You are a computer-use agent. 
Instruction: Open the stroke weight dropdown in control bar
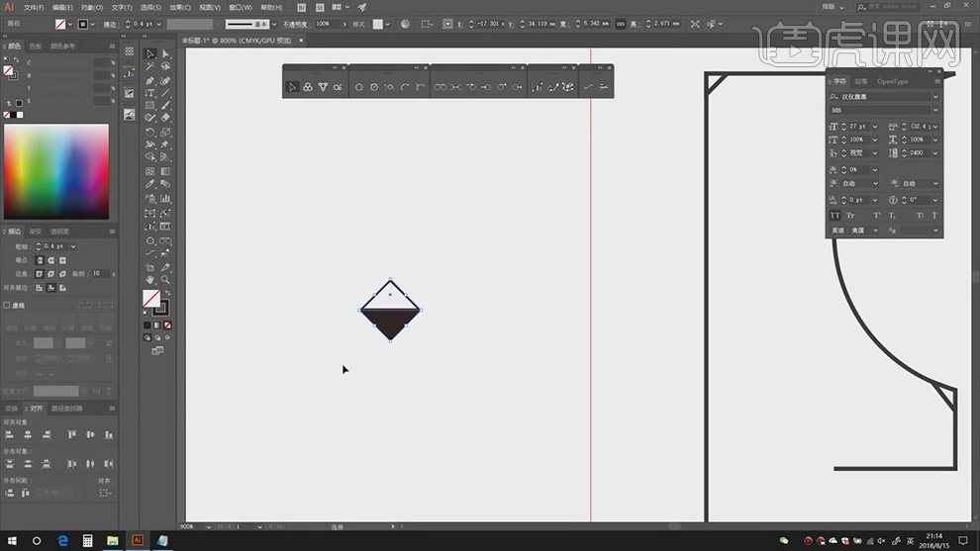tap(159, 24)
